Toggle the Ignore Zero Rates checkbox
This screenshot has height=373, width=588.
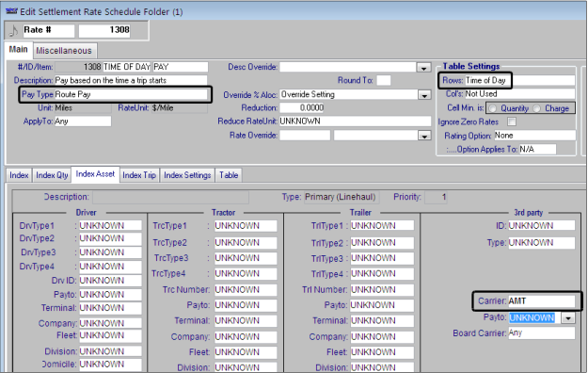coord(512,122)
